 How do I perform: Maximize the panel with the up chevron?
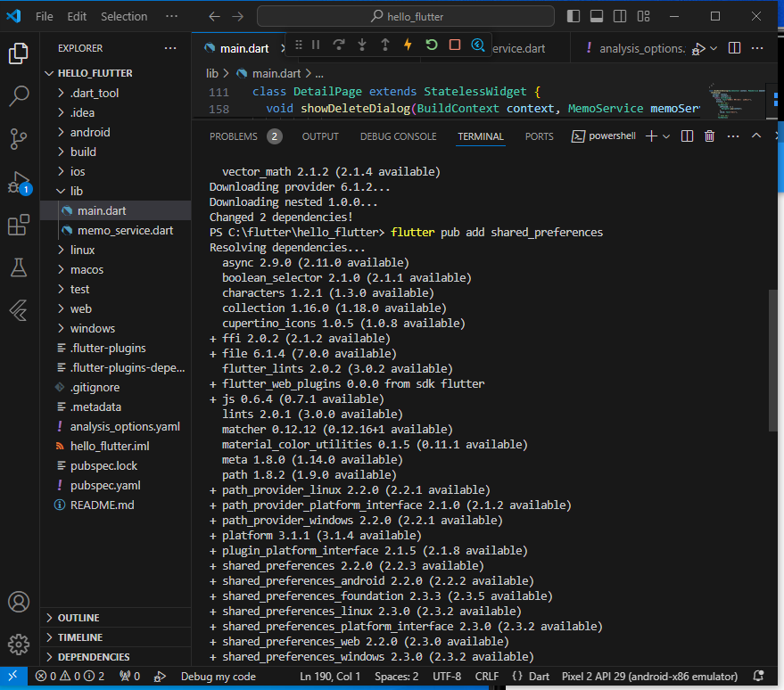click(x=756, y=136)
